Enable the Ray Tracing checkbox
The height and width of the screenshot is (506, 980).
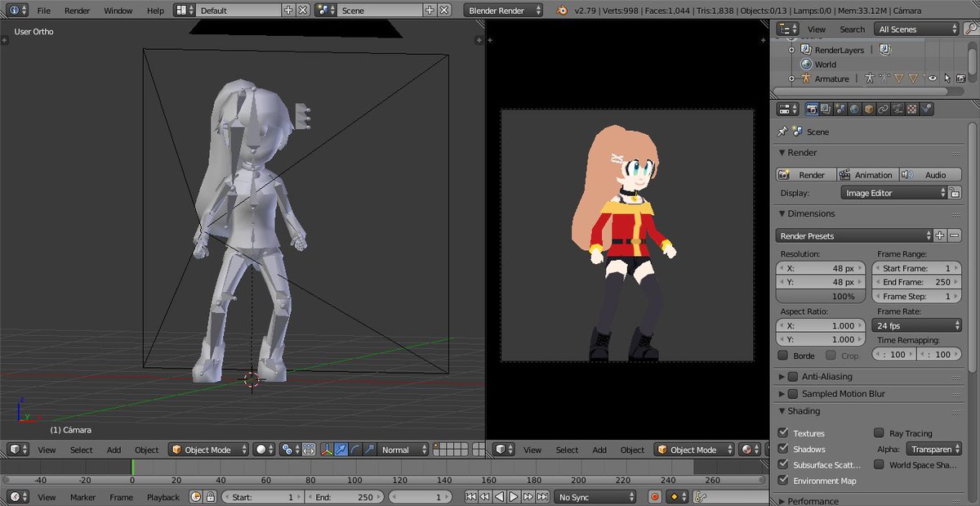[879, 433]
